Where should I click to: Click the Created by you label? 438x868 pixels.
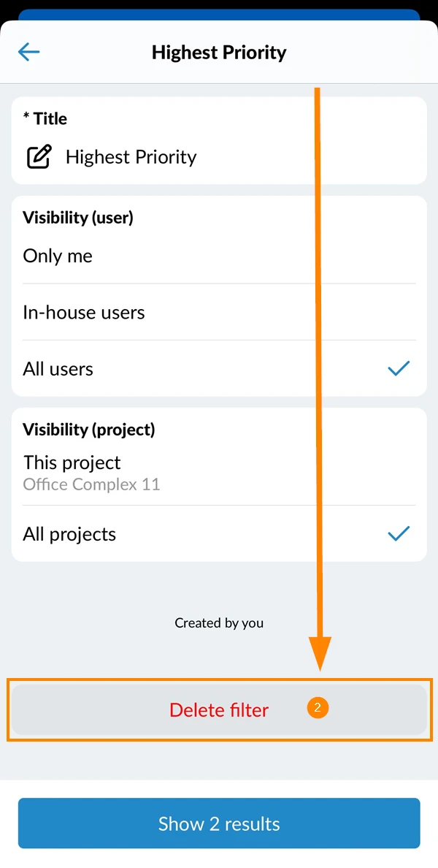point(219,623)
